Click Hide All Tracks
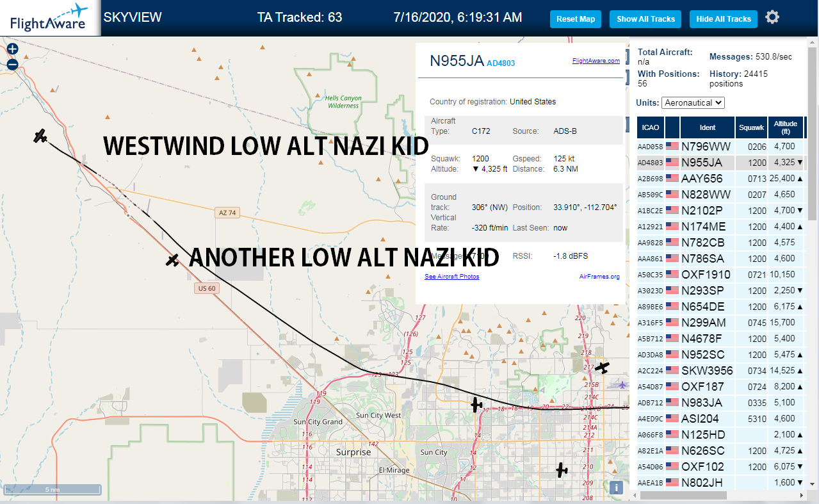The height and width of the screenshot is (504, 819). tap(724, 19)
